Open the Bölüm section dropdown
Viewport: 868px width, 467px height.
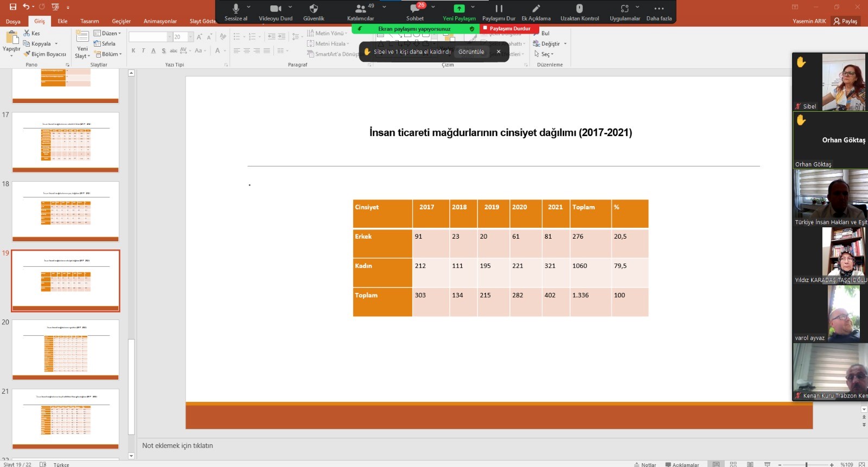[108, 54]
